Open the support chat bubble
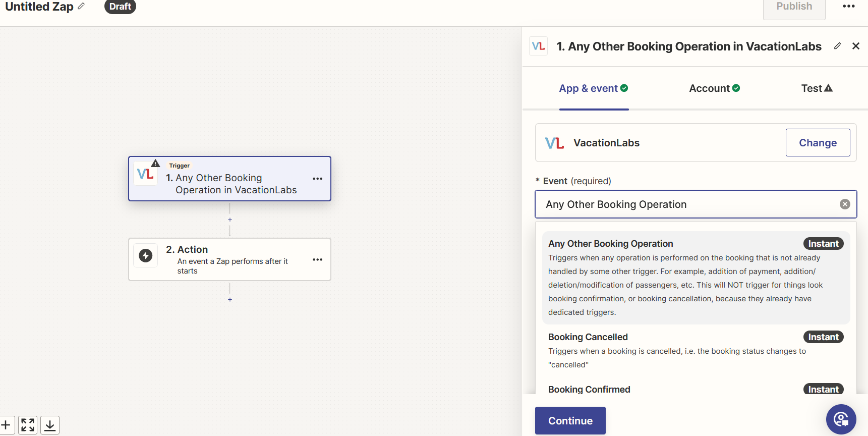Viewport: 868px width, 436px height. pos(841,419)
